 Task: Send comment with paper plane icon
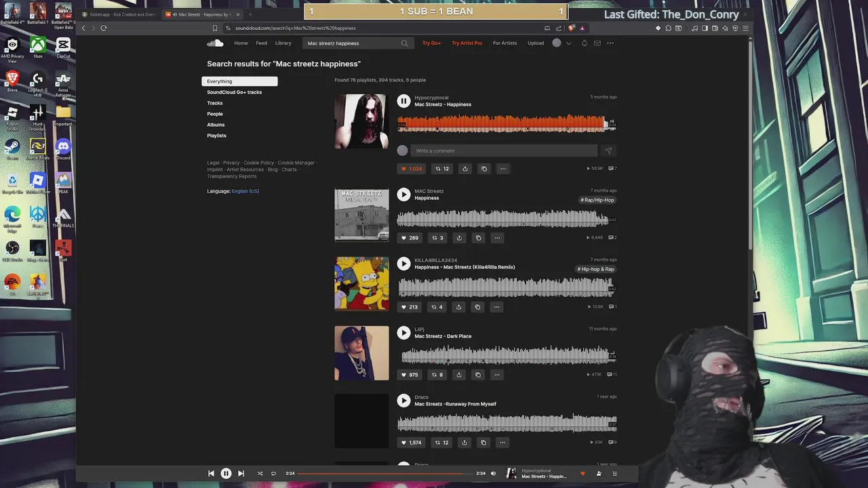pyautogui.click(x=608, y=150)
